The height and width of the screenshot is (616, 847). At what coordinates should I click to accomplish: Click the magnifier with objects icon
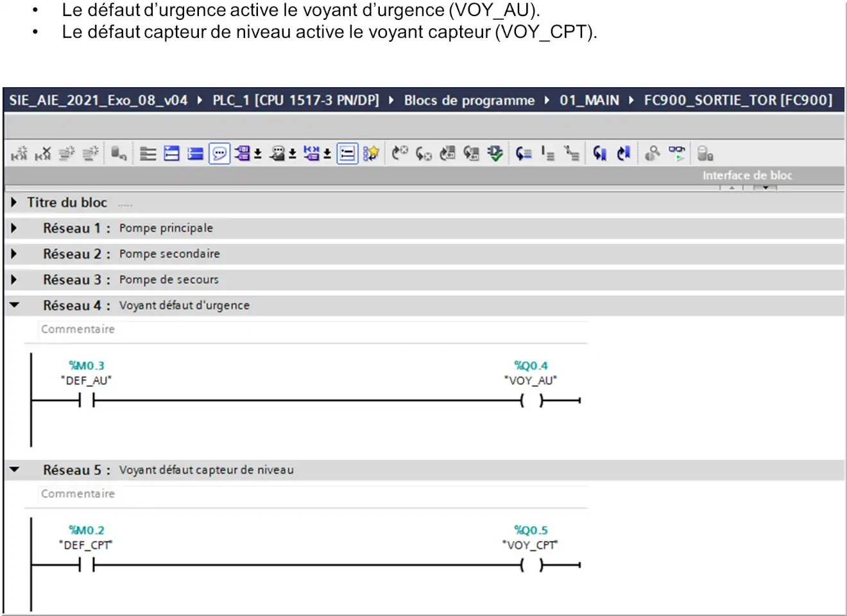[653, 153]
